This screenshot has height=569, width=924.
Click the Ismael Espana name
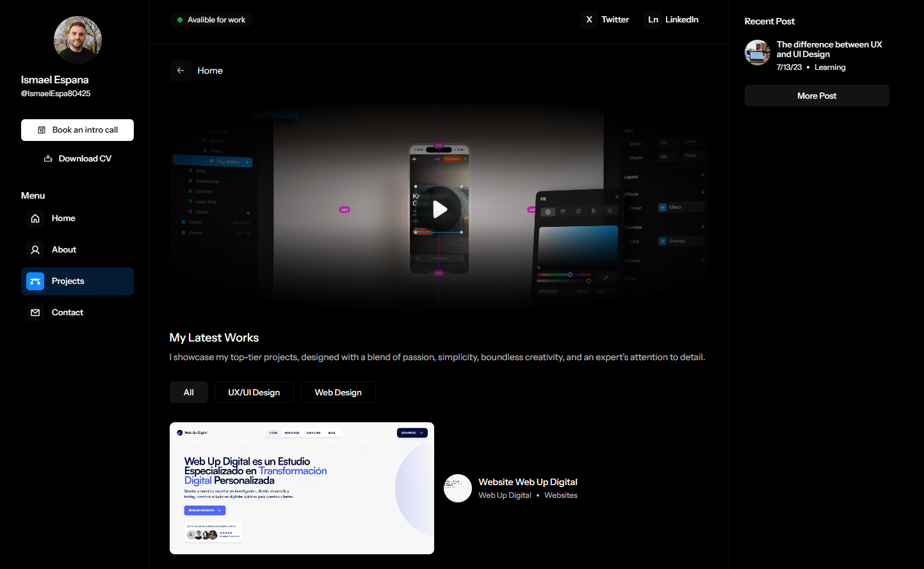tap(55, 80)
